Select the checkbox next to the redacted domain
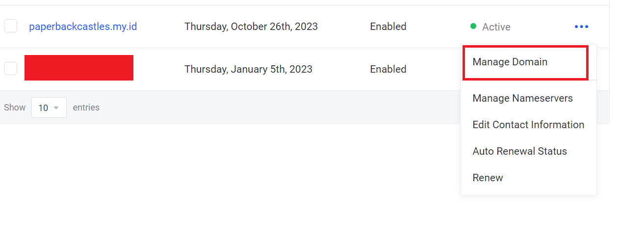 pos(10,69)
